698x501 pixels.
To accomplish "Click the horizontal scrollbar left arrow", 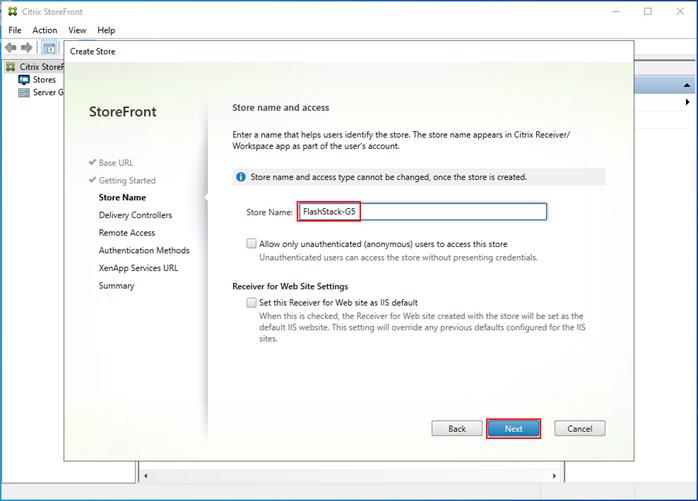I will [146, 476].
